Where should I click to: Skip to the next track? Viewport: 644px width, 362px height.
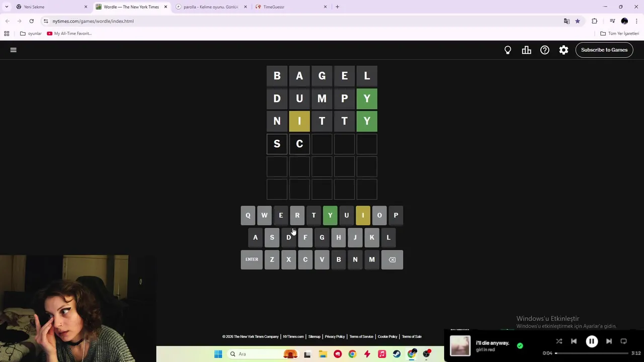tap(609, 341)
